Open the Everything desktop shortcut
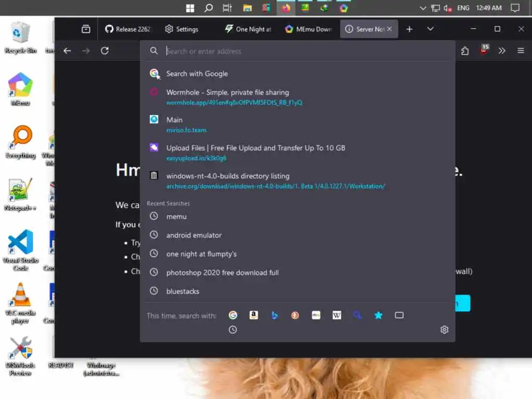Screen dimensions: 532x399 click(x=21, y=142)
